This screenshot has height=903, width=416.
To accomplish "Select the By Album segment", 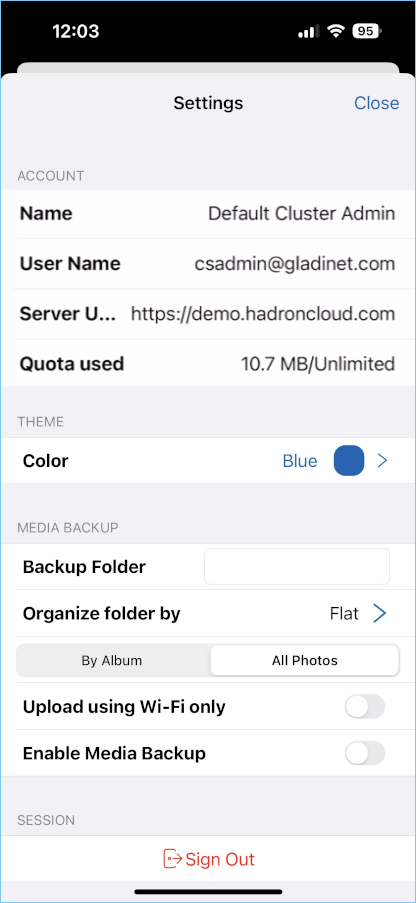I will tap(112, 661).
